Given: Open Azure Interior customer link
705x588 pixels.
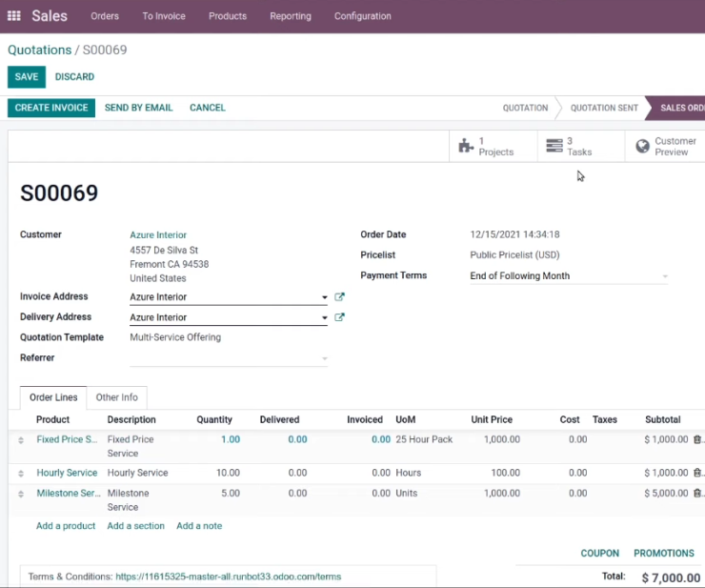Looking at the screenshot, I should pyautogui.click(x=158, y=234).
